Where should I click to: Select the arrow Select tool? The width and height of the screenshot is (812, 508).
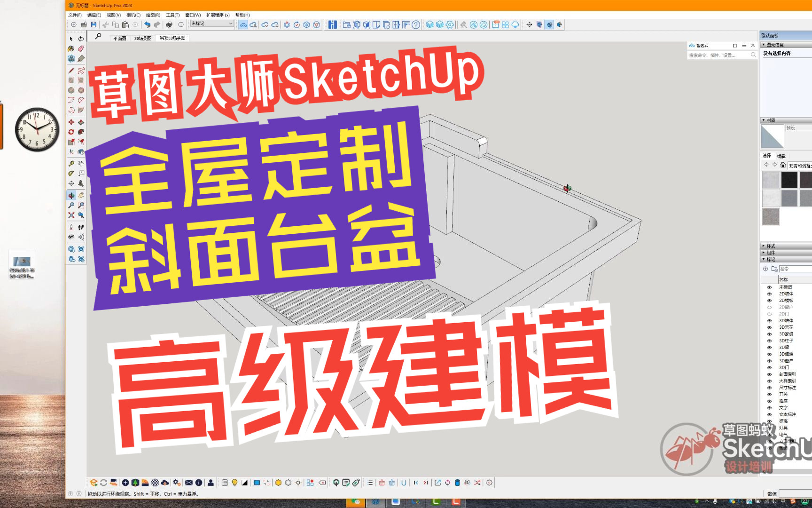click(x=71, y=39)
